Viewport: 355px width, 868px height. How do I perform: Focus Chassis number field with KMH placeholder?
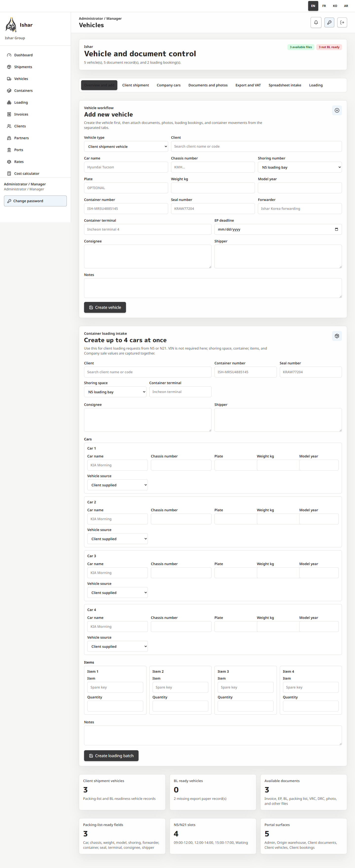coord(213,167)
